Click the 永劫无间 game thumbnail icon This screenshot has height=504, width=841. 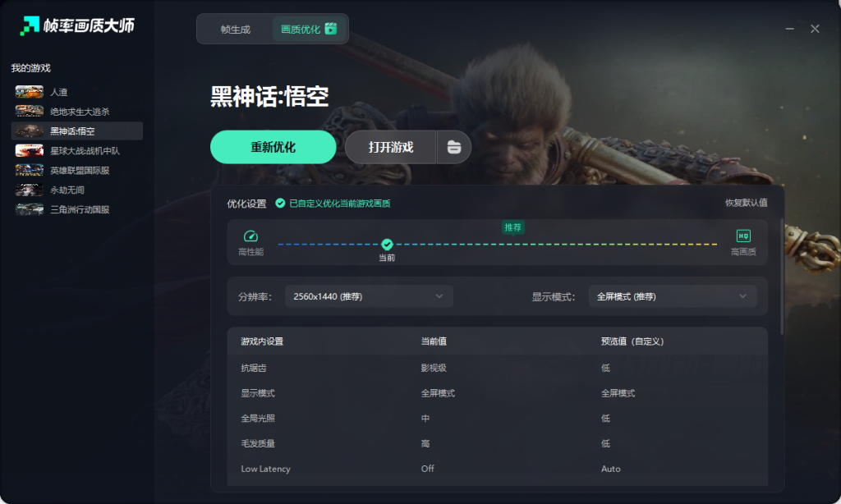point(29,190)
